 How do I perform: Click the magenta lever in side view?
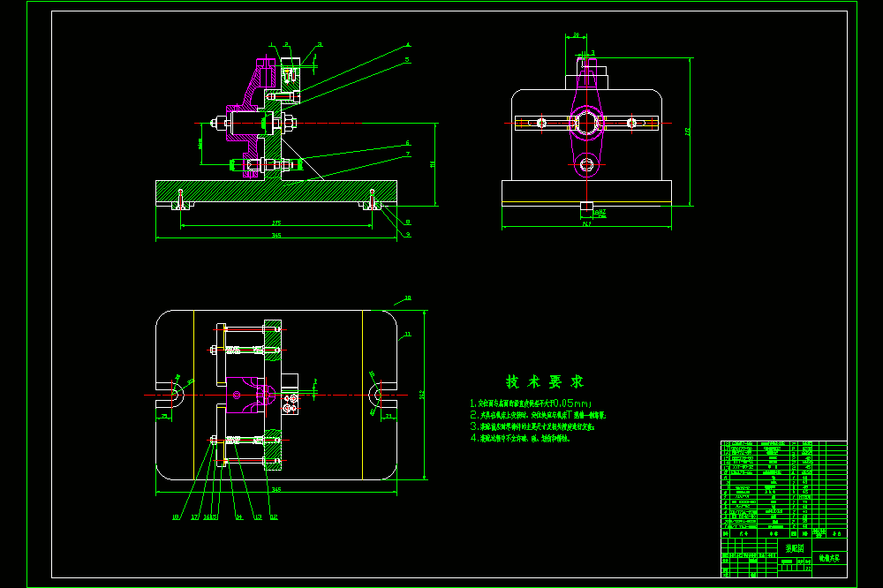(587, 116)
